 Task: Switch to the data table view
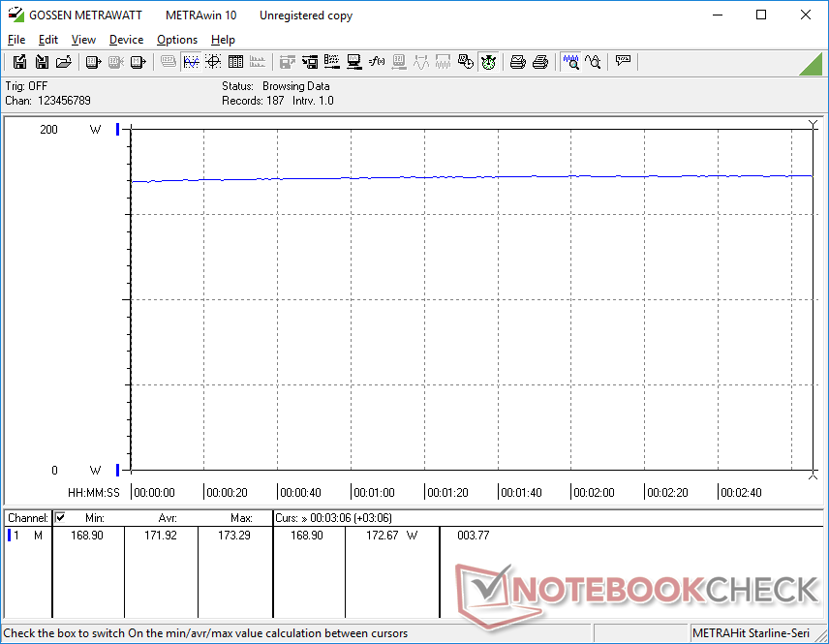point(235,62)
